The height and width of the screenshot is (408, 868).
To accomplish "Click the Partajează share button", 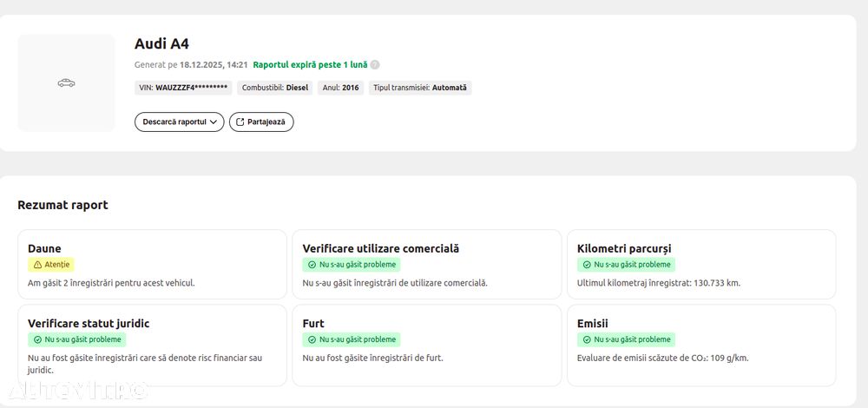I will [261, 122].
